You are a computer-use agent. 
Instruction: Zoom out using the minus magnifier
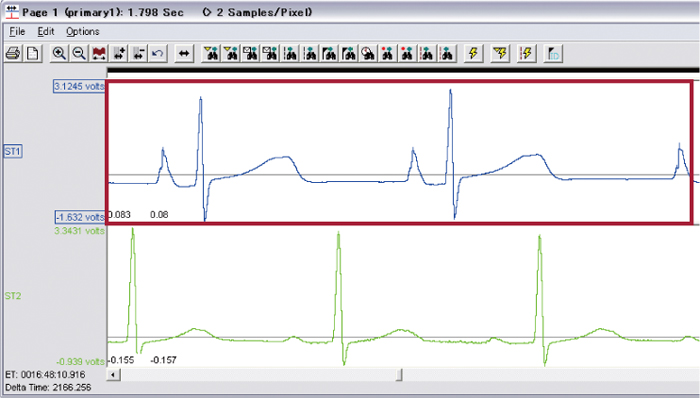79,54
